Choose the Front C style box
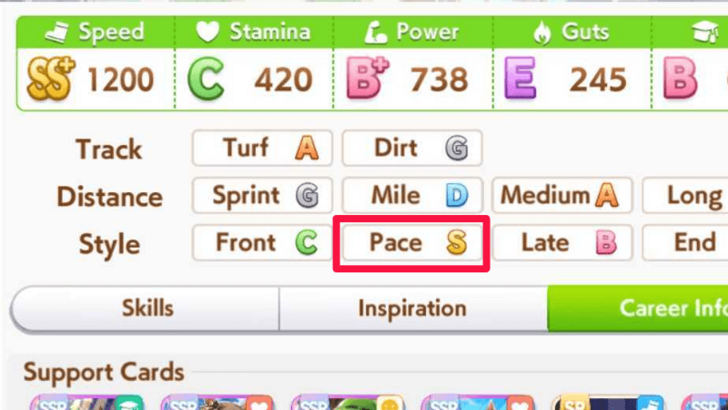The width and height of the screenshot is (728, 410). (262, 242)
